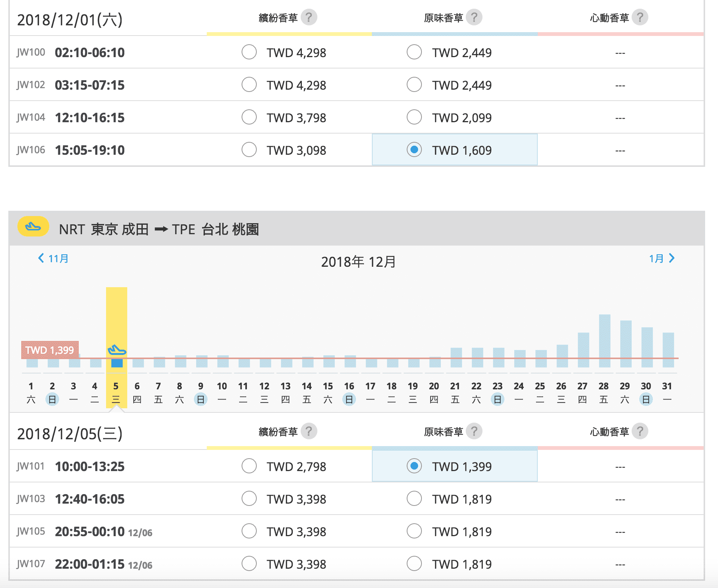Select December 30 (日) in the fare calendar
The height and width of the screenshot is (588, 718).
click(646, 393)
